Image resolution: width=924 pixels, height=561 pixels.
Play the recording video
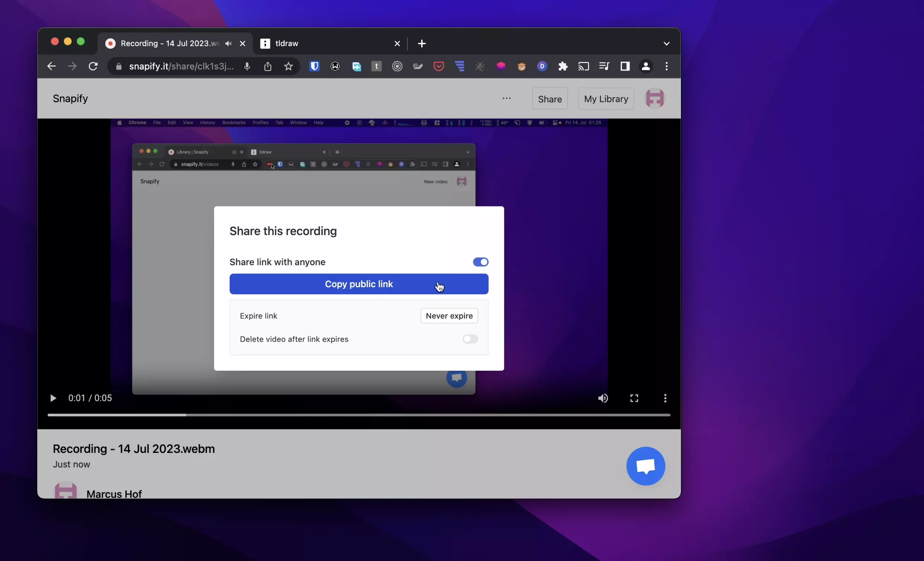53,398
